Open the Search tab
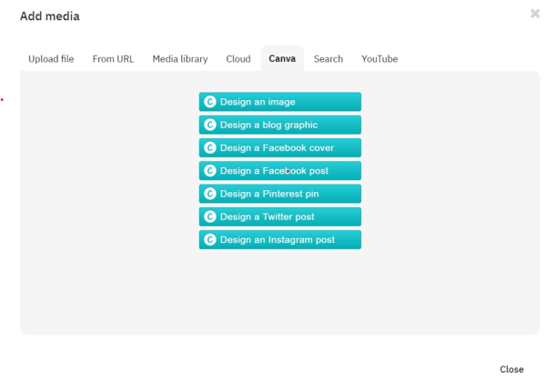The image size is (546, 392). pos(328,59)
